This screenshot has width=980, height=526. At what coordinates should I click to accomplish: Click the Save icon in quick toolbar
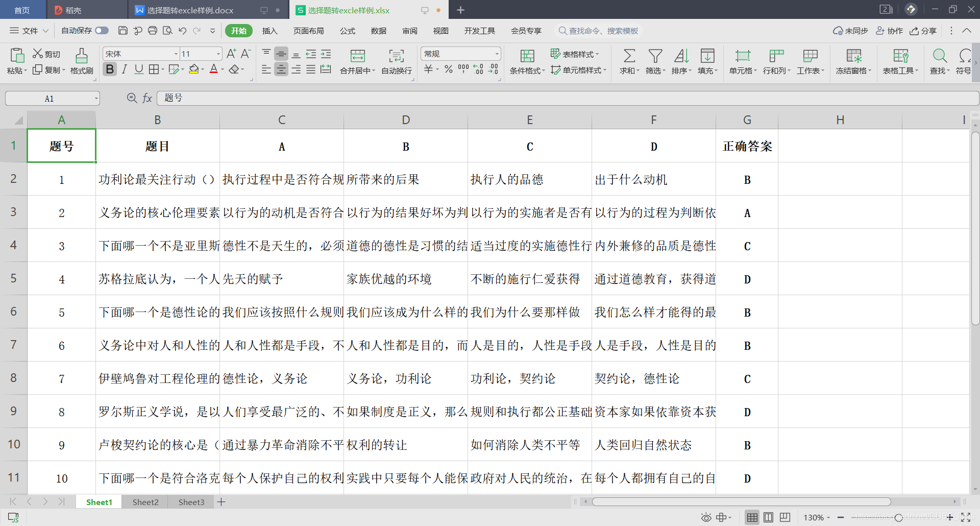122,31
